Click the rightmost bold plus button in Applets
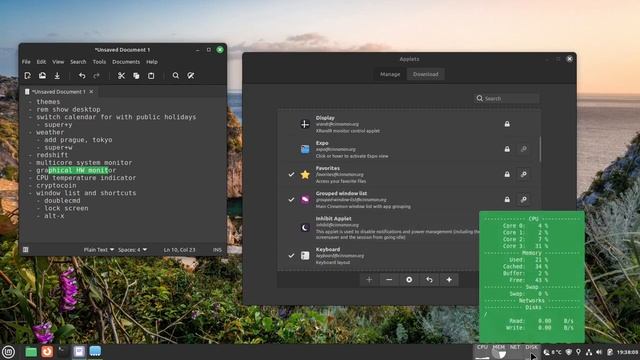640x360 pixels. pos(449,280)
